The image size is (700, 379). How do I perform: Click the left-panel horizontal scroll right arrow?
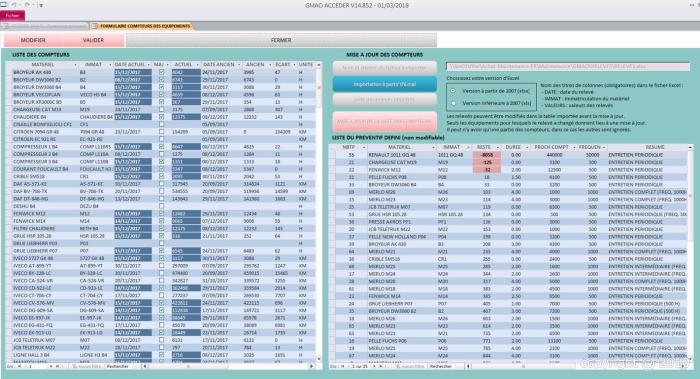tap(312, 367)
